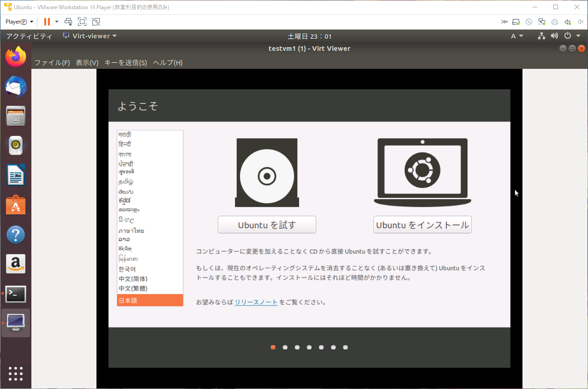This screenshot has width=588, height=389.
Task: Select 中文(简体) in the language list
Action: pos(150,279)
